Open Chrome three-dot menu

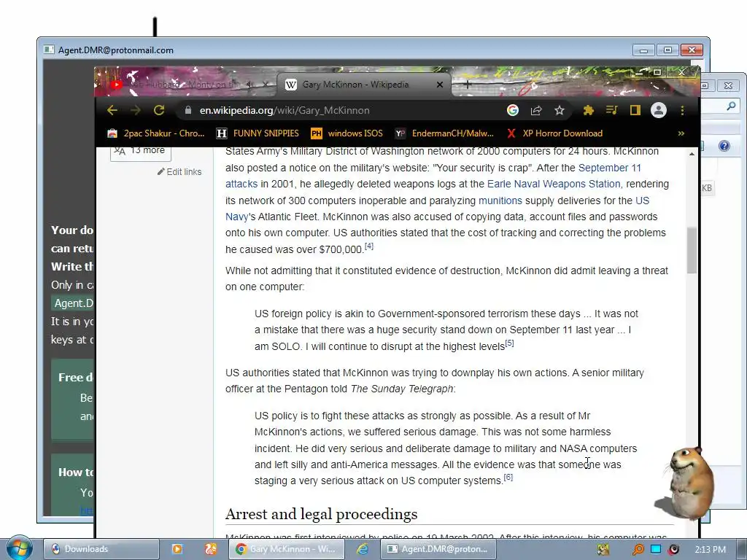(682, 111)
